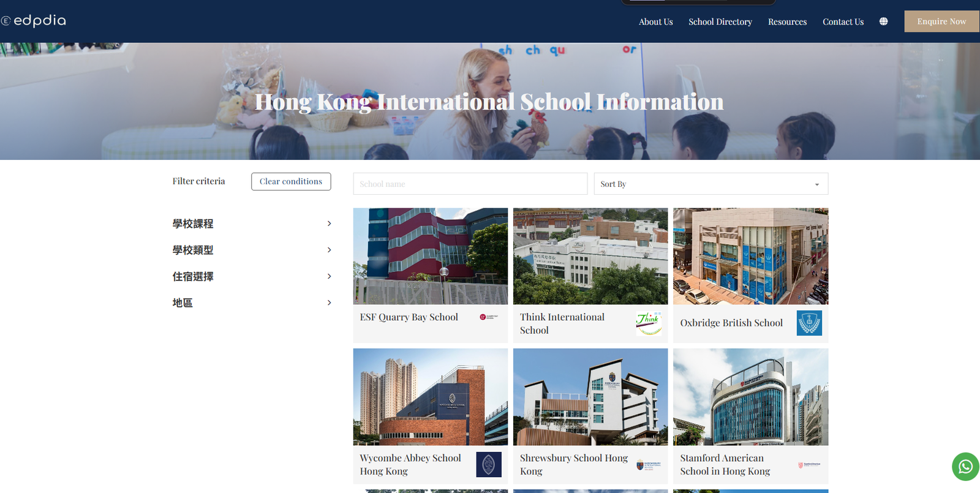Open the School Directory menu
The width and height of the screenshot is (980, 493).
(720, 21)
